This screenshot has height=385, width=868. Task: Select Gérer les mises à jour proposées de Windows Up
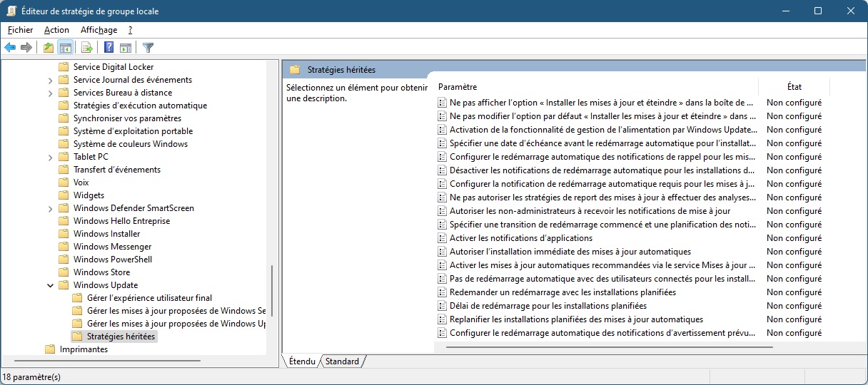pyautogui.click(x=176, y=324)
